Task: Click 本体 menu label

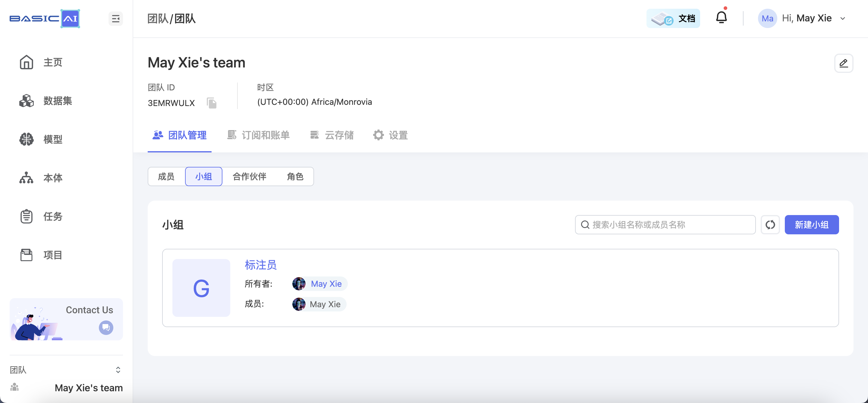Action: [x=53, y=178]
